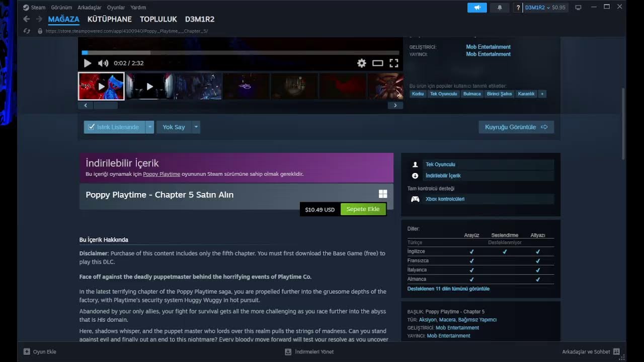Click the Yok Say button
The image size is (644, 362).
pyautogui.click(x=174, y=127)
